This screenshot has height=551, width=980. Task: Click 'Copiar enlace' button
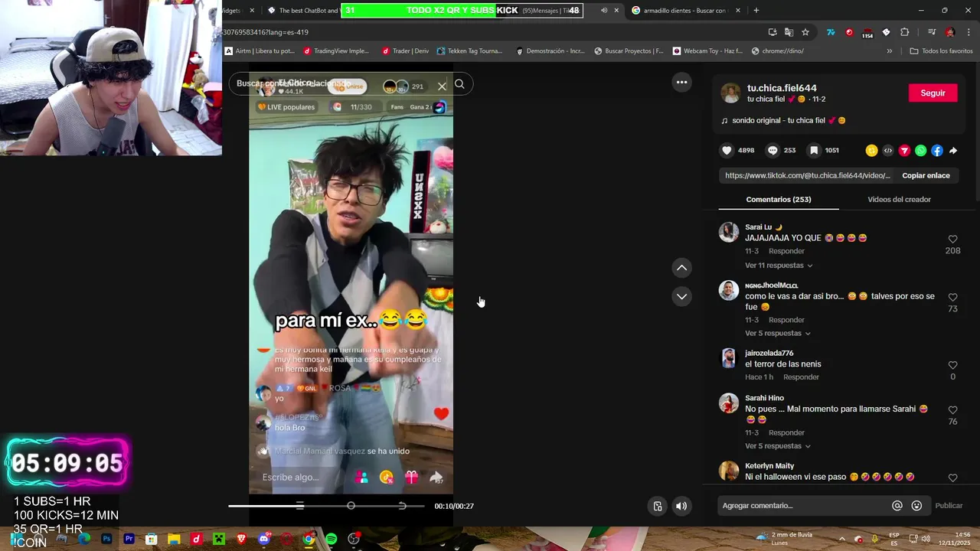coord(926,175)
